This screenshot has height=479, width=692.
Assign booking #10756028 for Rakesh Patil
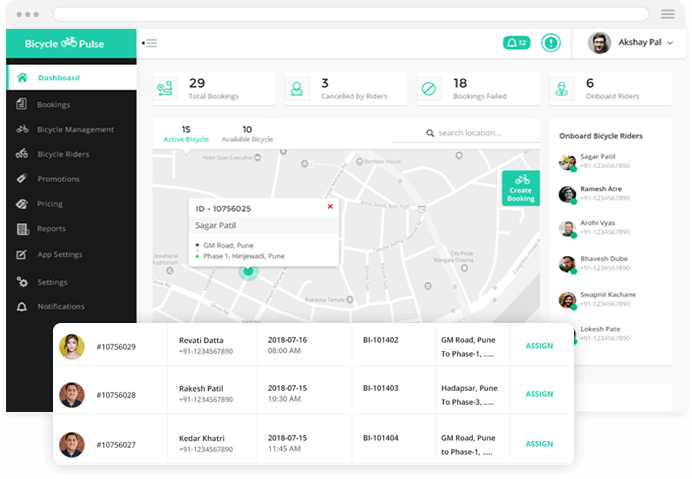tap(539, 394)
